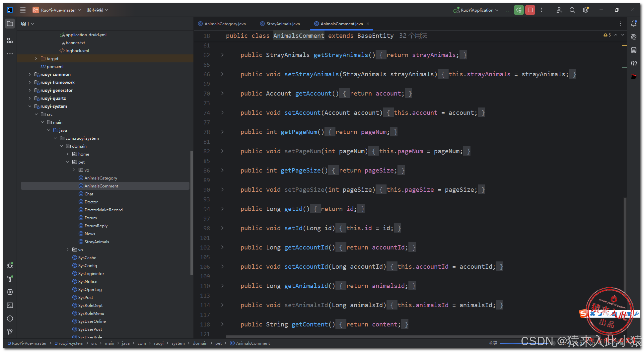Open IDE settings gear icon
The width and height of the screenshot is (644, 352).
pyautogui.click(x=586, y=10)
